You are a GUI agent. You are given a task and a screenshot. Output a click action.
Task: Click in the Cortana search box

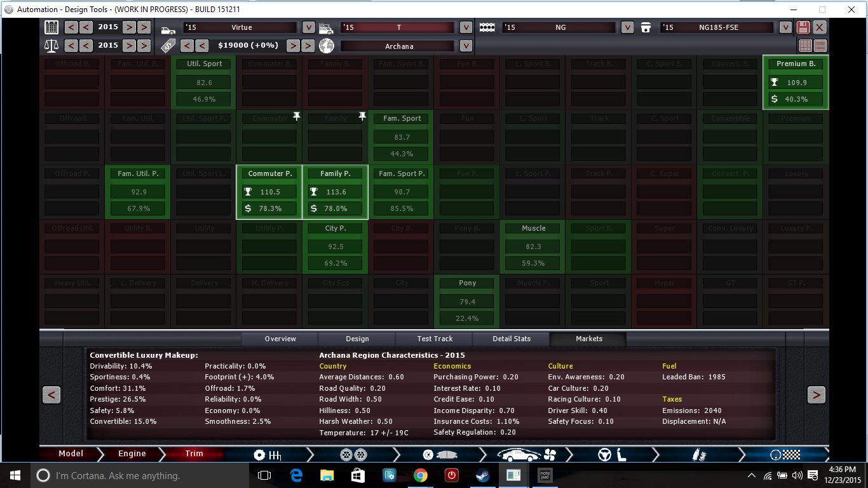(x=140, y=475)
